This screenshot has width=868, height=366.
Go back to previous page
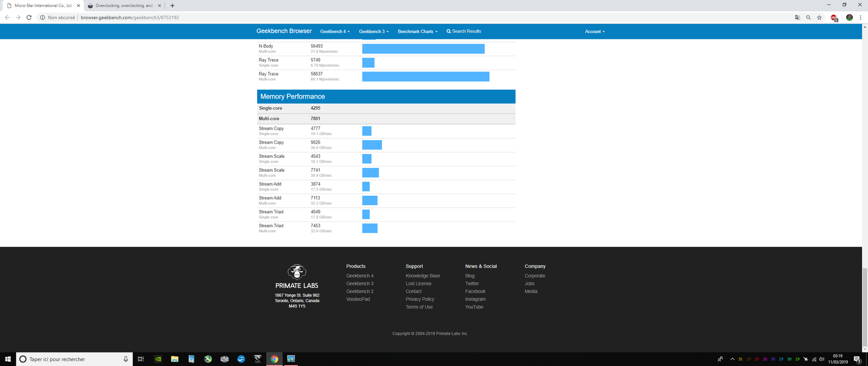(x=7, y=18)
